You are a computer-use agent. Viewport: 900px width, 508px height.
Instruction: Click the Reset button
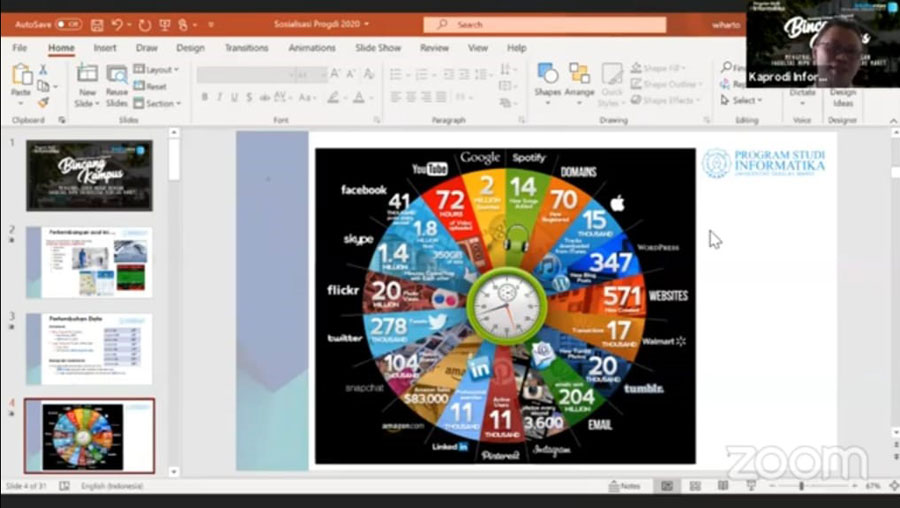click(x=150, y=86)
